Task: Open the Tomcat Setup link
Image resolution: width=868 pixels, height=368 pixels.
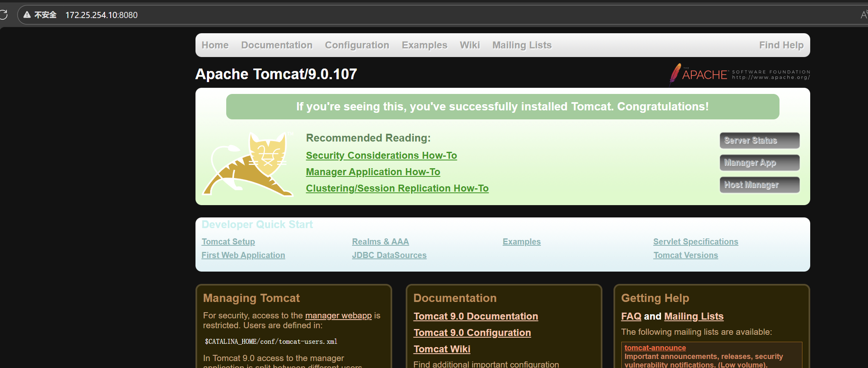Action: pyautogui.click(x=228, y=242)
